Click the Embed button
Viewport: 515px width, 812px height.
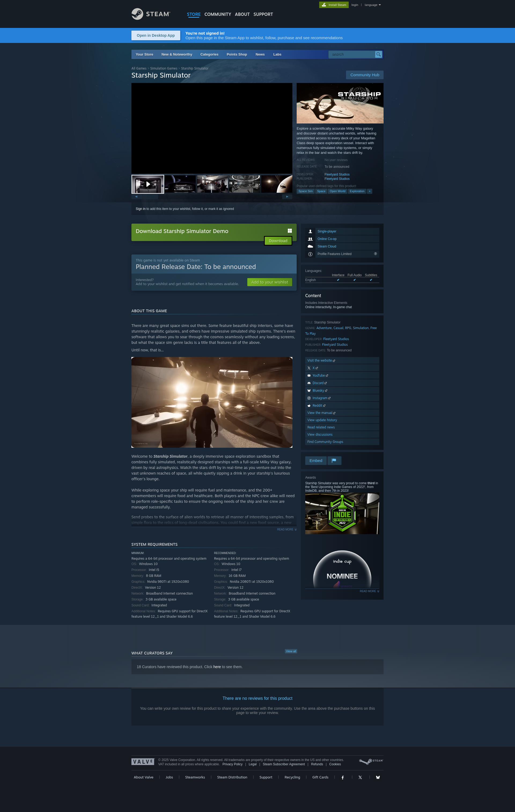315,461
